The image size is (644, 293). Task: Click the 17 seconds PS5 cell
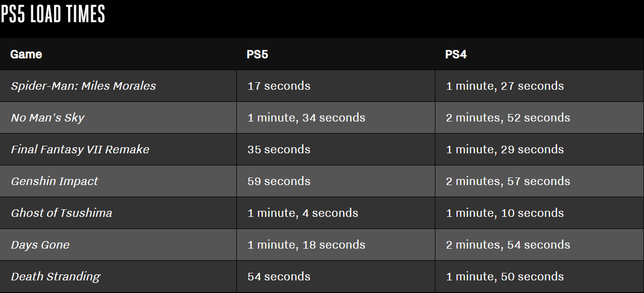[x=279, y=86]
